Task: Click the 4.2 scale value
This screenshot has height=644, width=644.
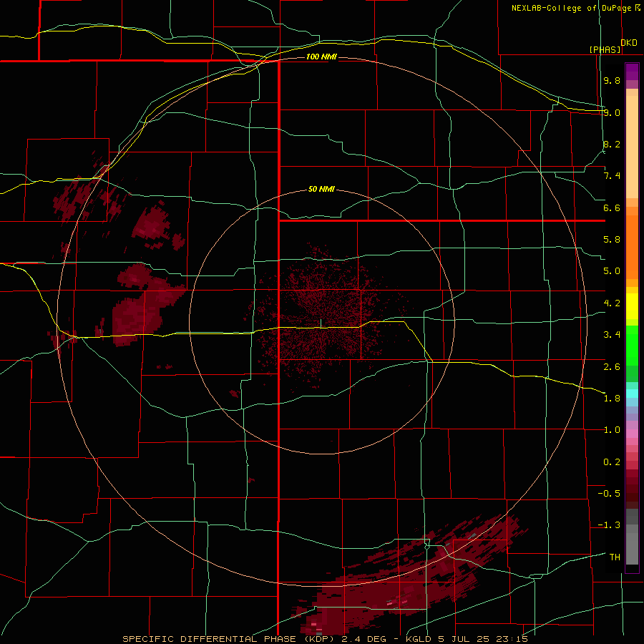Action: pos(612,303)
